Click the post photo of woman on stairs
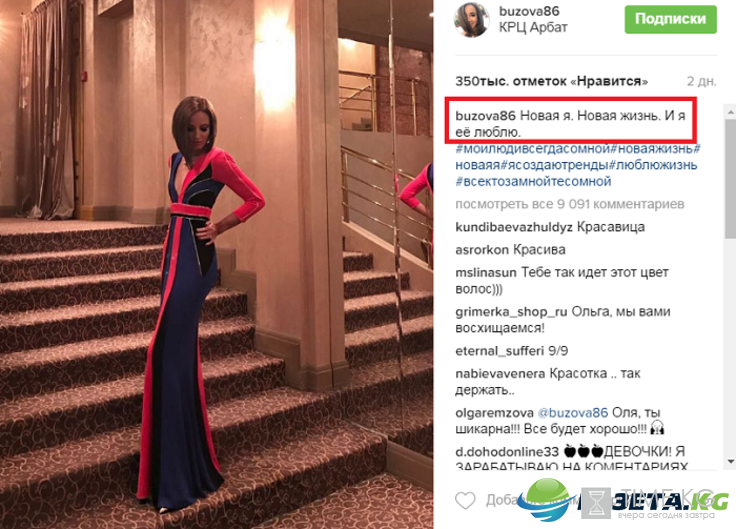This screenshot has height=529, width=736. (x=216, y=264)
